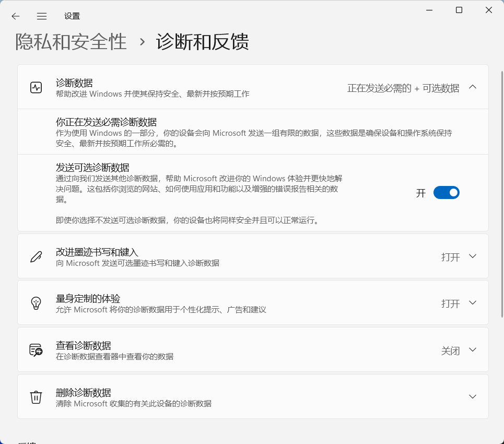Click the back arrow icon
Screen dimensions: 504x444
[x=16, y=16]
